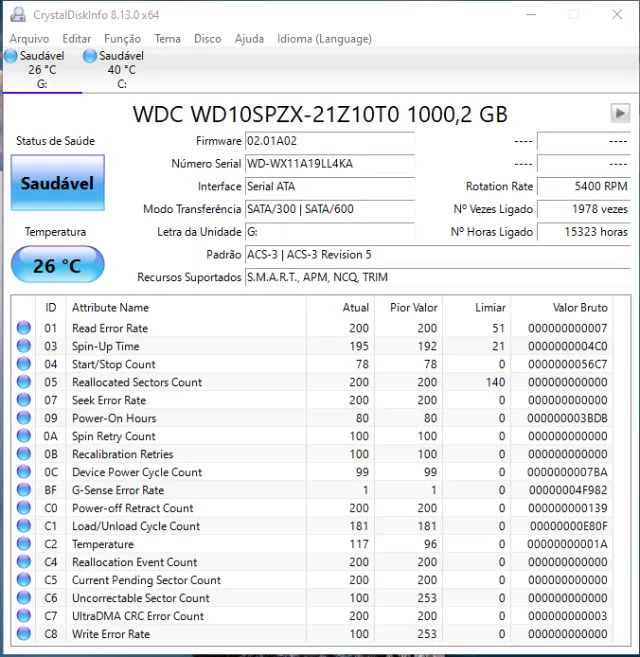The width and height of the screenshot is (640, 657).
Task: Click the 26 °C temperature button
Action: coord(57,265)
